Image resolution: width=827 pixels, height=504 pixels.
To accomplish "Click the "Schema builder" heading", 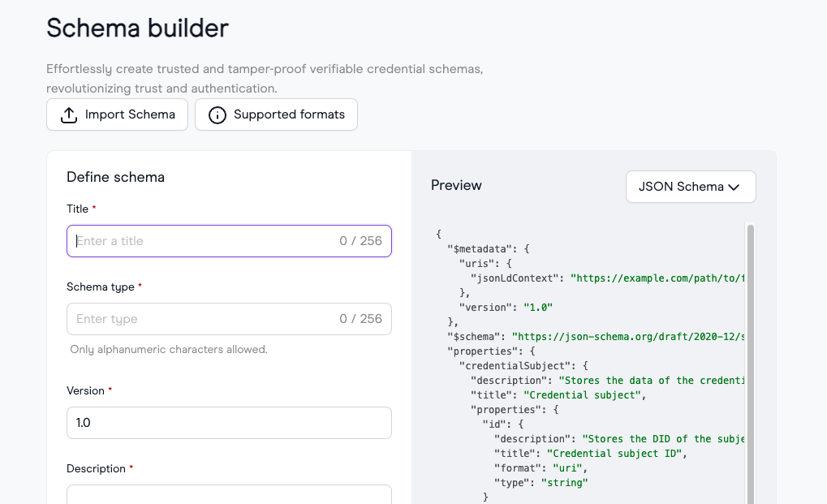I will tap(137, 28).
